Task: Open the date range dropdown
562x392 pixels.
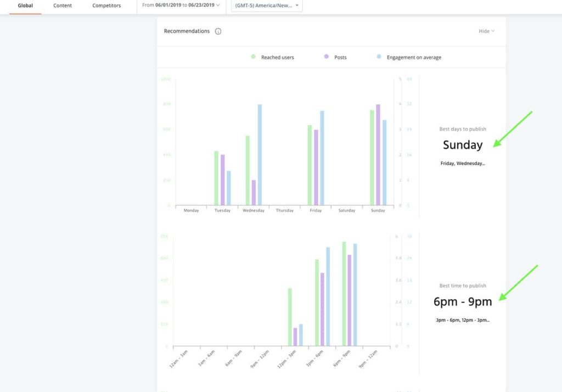Action: pyautogui.click(x=181, y=5)
